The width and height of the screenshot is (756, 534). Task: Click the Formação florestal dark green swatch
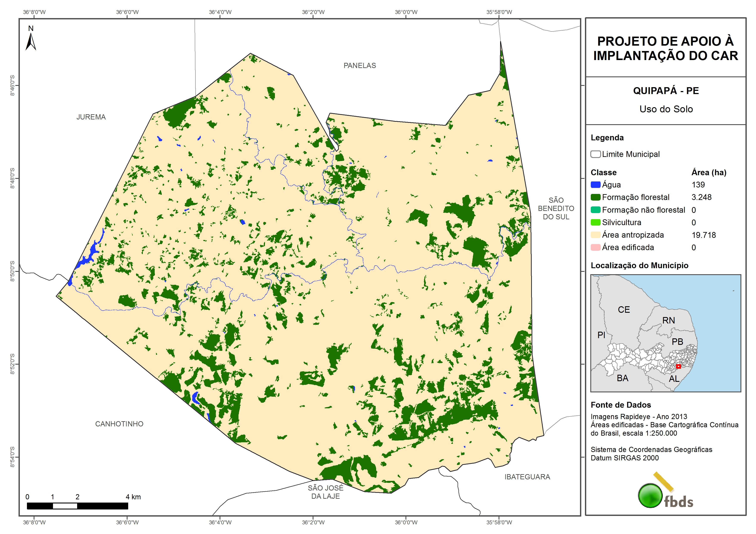coord(595,197)
